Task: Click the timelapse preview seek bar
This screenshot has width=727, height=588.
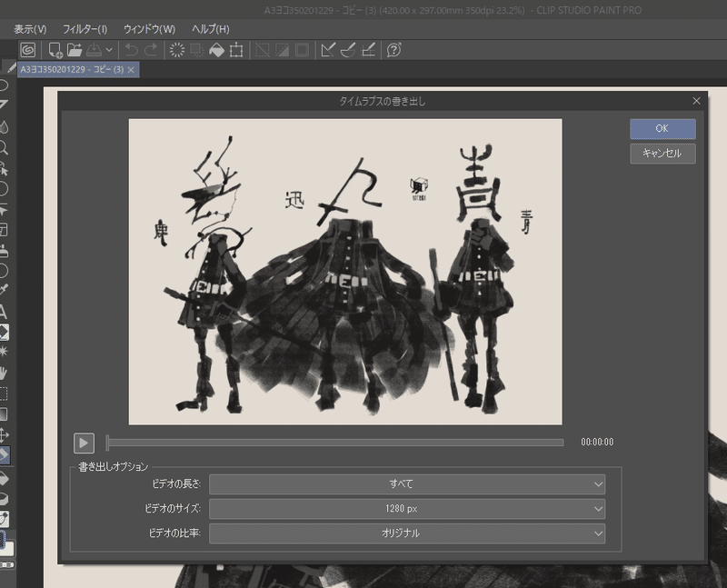Action: 336,443
